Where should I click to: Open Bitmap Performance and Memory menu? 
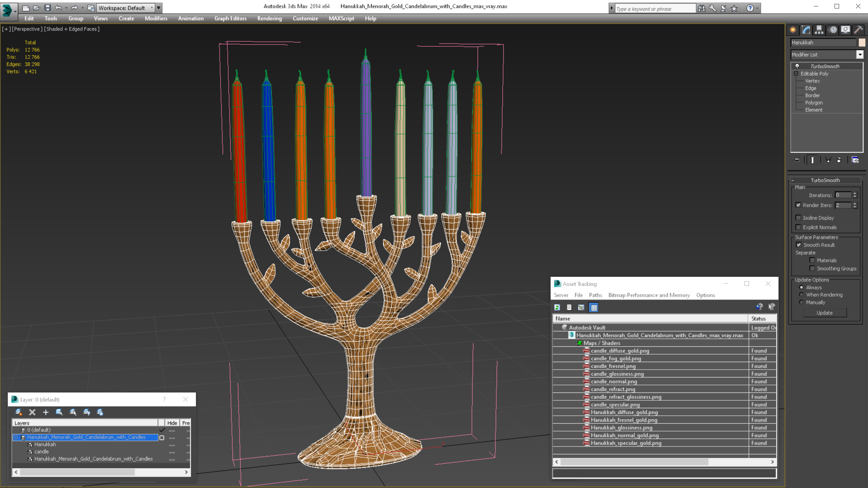(649, 295)
